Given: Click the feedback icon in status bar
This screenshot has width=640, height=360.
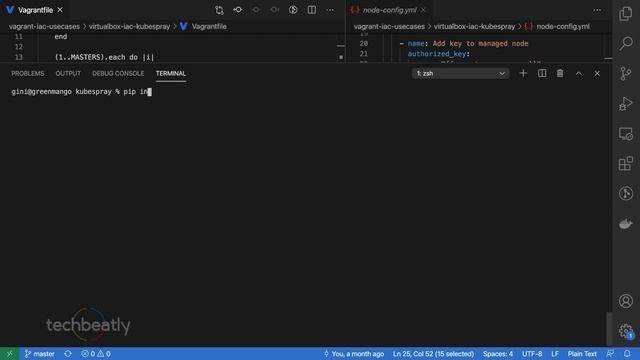Looking at the screenshot, I should (x=610, y=354).
